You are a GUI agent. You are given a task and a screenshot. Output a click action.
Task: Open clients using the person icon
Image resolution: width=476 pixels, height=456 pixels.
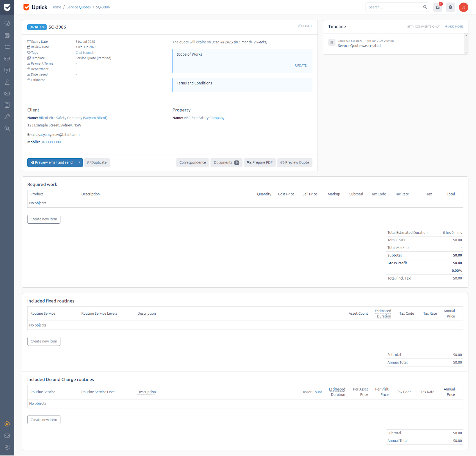7,82
